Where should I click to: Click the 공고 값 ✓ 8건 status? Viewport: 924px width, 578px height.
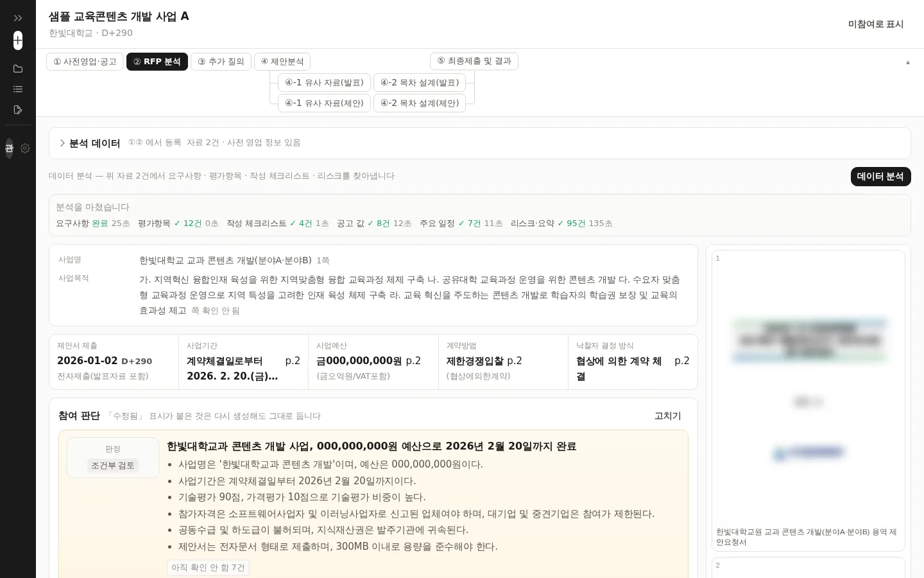pos(374,223)
